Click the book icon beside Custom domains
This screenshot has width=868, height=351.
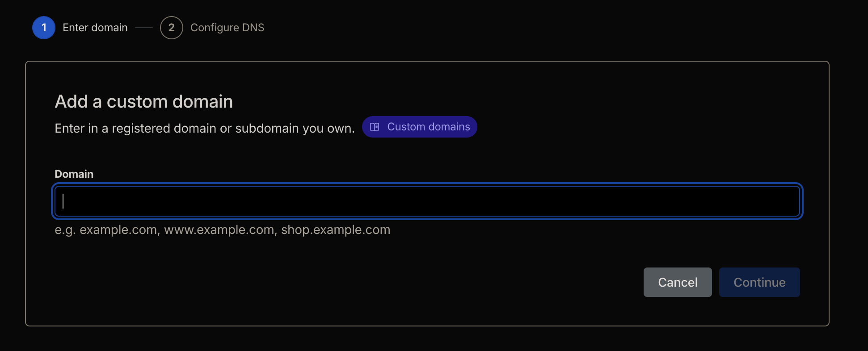[375, 127]
